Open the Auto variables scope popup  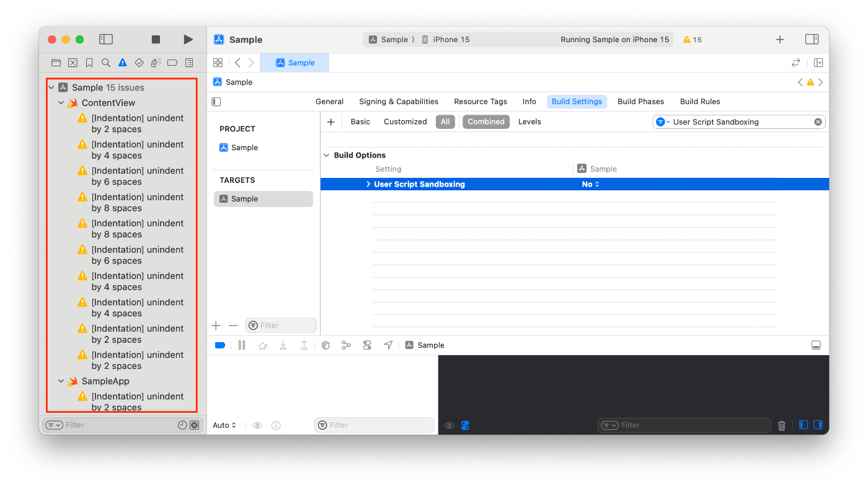pyautogui.click(x=224, y=425)
